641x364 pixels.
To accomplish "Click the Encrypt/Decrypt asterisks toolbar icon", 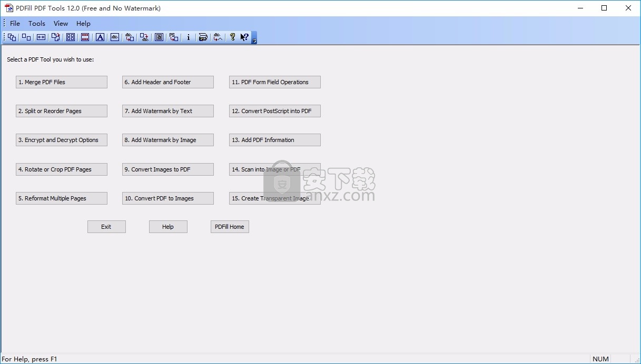I will pos(41,37).
